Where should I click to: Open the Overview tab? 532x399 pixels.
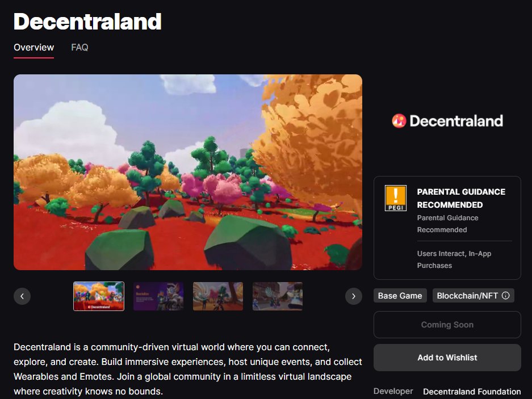(x=33, y=47)
